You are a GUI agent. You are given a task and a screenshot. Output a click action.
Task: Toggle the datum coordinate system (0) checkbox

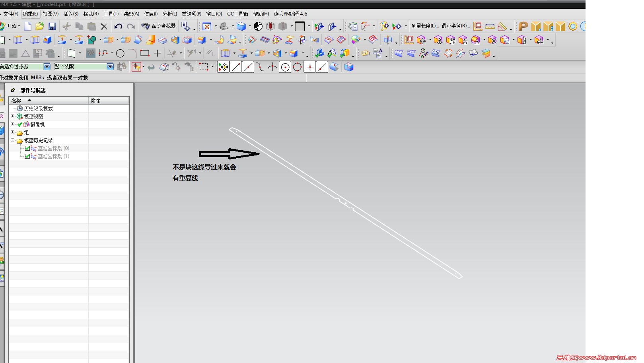(x=27, y=148)
